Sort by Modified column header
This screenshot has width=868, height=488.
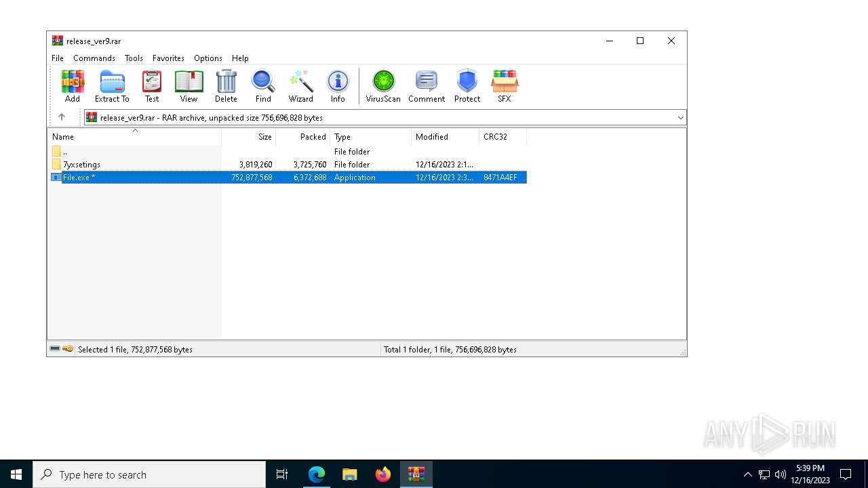point(446,137)
